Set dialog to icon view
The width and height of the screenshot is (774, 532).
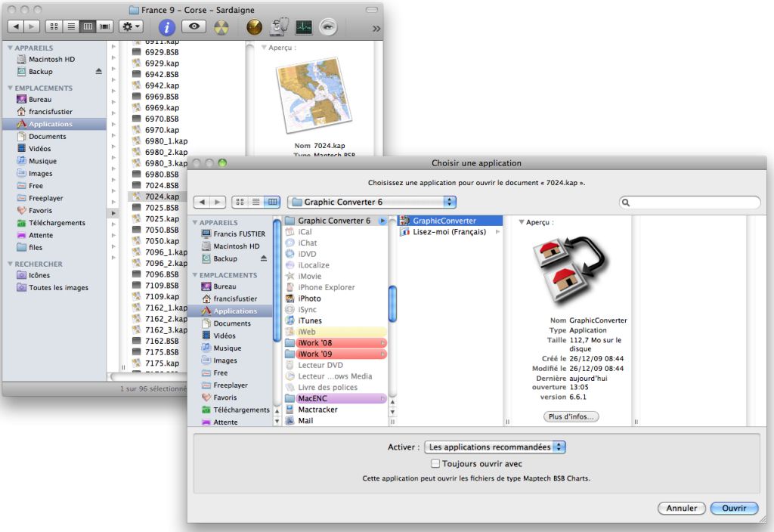coord(240,202)
